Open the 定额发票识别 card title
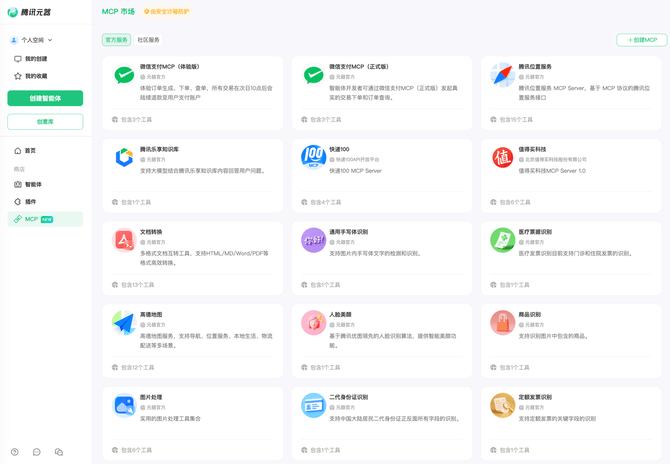 click(x=535, y=397)
